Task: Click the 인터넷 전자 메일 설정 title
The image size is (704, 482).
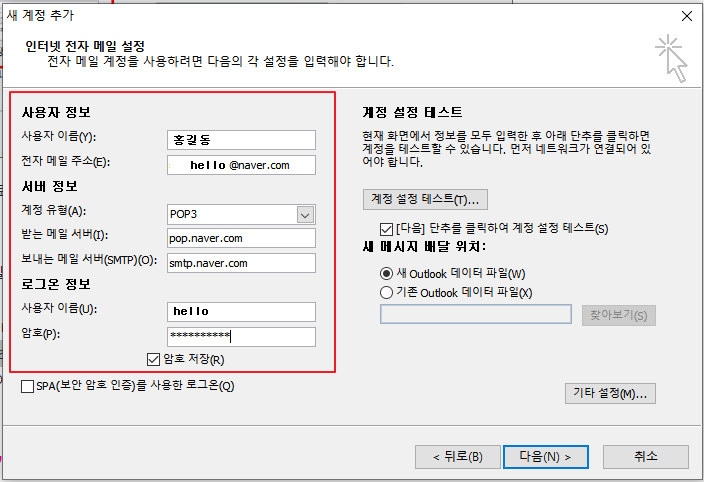Action: (85, 46)
